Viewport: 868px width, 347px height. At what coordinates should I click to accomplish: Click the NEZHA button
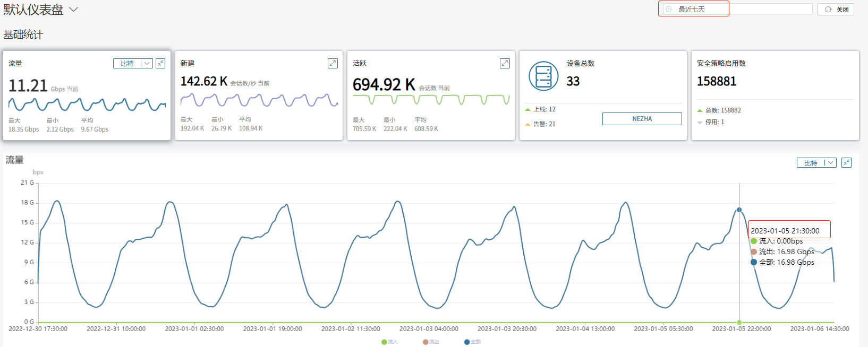tap(642, 119)
